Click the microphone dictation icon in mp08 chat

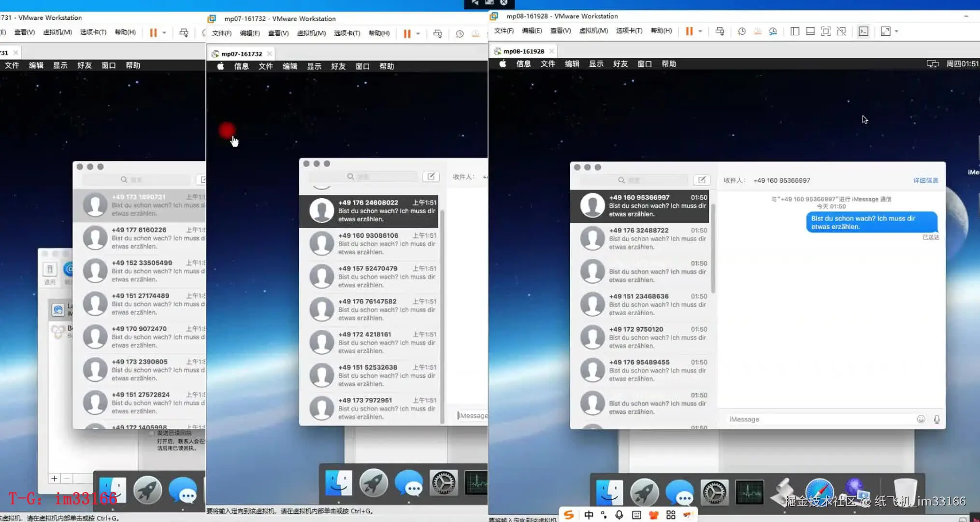coord(937,419)
